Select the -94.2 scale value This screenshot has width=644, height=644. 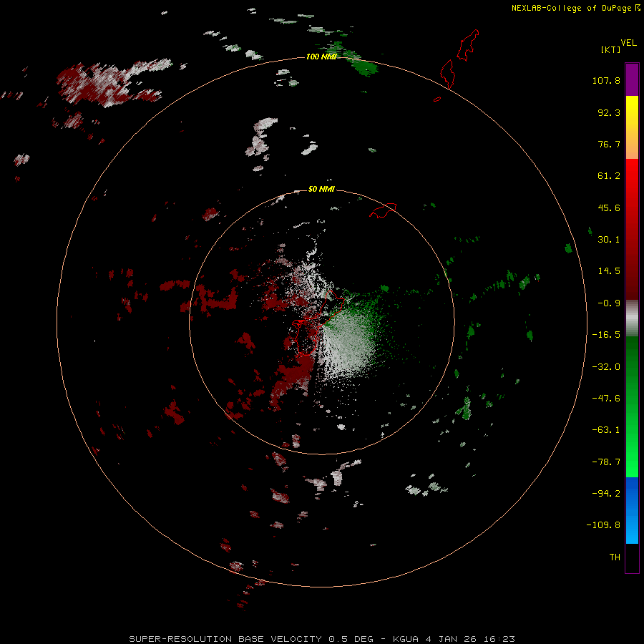point(606,493)
